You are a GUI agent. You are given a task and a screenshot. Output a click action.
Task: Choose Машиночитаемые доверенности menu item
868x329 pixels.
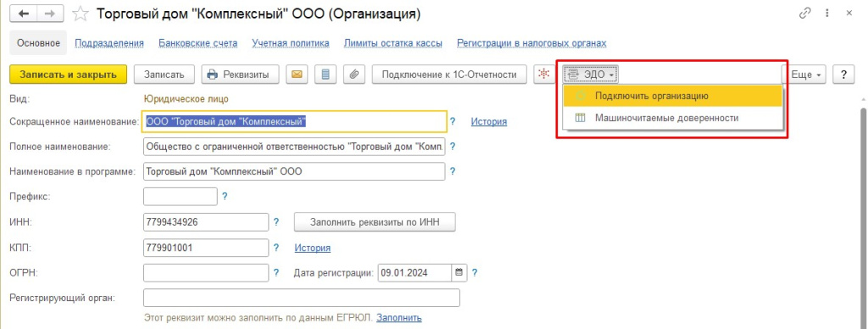pos(672,117)
